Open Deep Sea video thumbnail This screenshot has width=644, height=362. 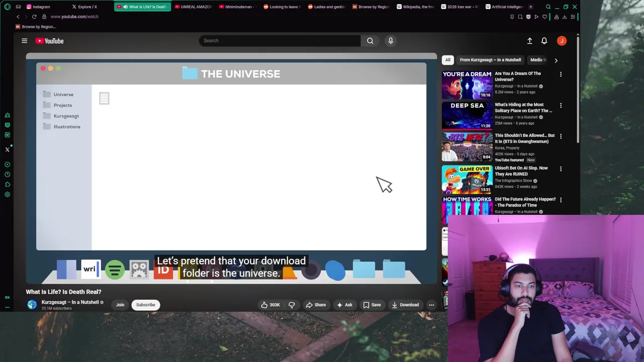pos(467,116)
